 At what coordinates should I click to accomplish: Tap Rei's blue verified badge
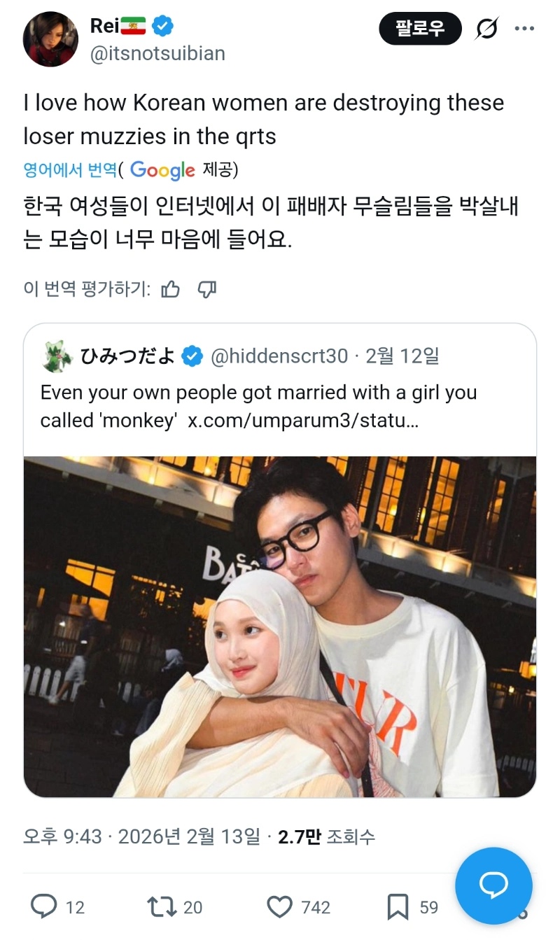[x=164, y=27]
